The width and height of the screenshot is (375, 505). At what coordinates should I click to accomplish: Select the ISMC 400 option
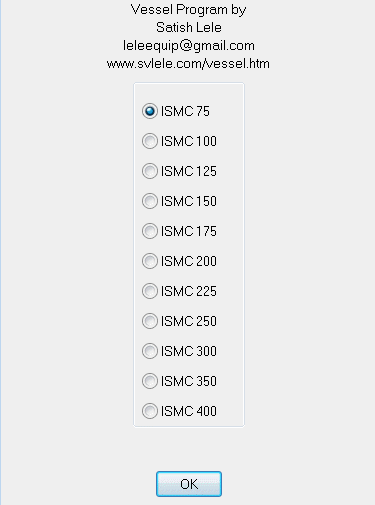pos(179,411)
